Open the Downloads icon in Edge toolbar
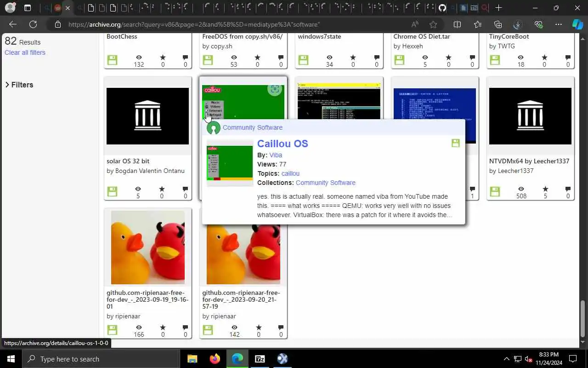This screenshot has height=368, width=588. [x=518, y=24]
